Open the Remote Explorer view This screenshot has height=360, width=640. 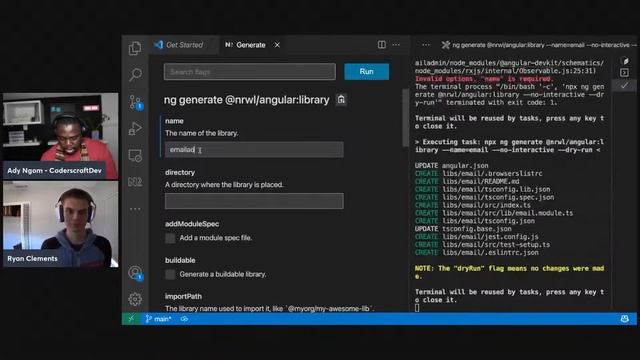135,156
